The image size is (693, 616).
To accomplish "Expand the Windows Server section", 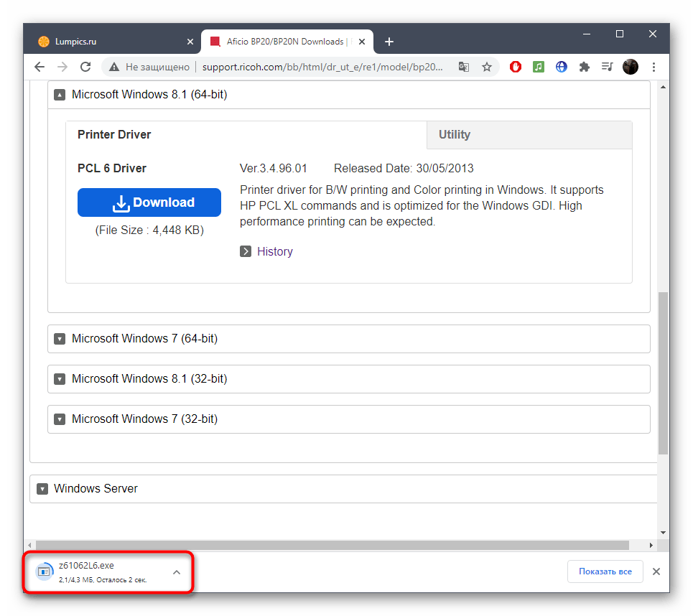I will click(x=343, y=489).
